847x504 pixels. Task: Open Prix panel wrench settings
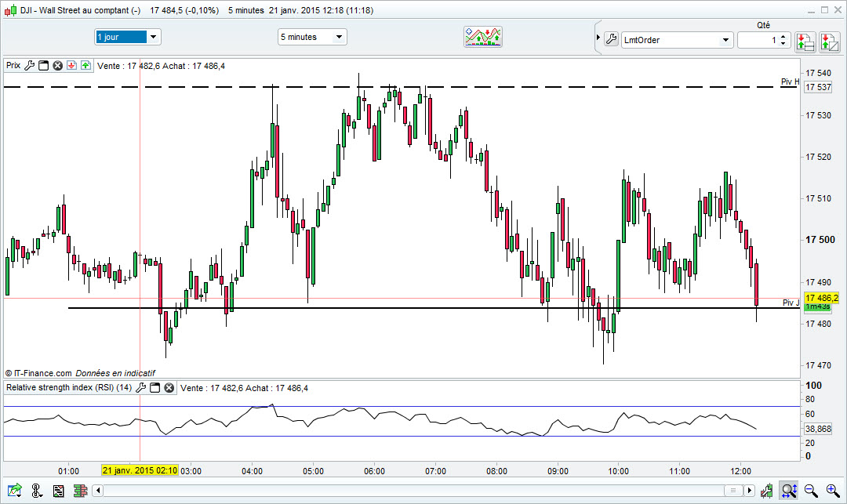(30, 65)
